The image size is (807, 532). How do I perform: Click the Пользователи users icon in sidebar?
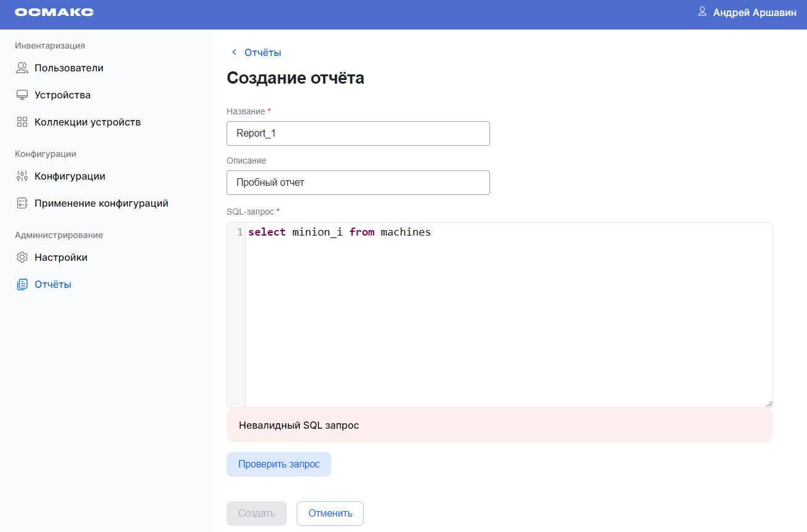tap(22, 68)
